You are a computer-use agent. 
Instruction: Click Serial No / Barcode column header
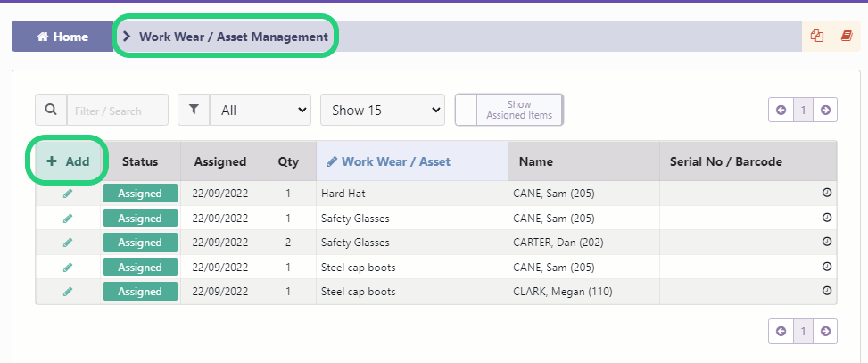[748, 161]
